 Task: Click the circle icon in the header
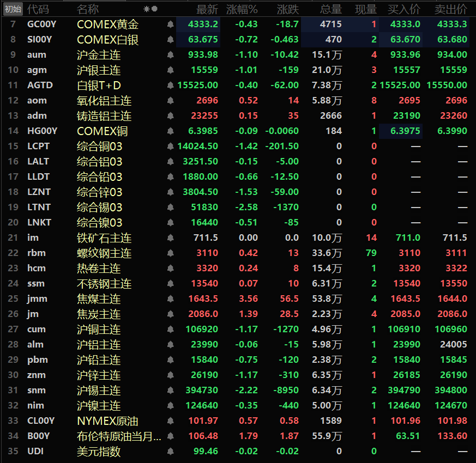point(154,9)
